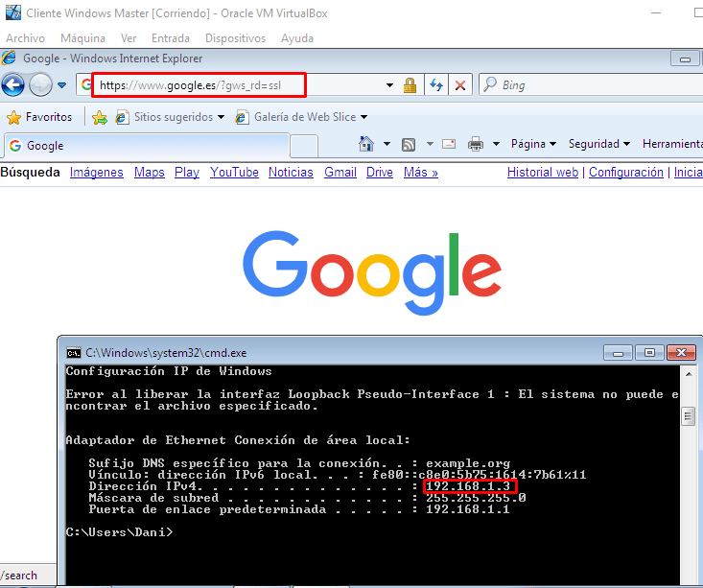Viewport: 703px width, 588px height.
Task: Click the Home page icon
Action: [x=365, y=145]
